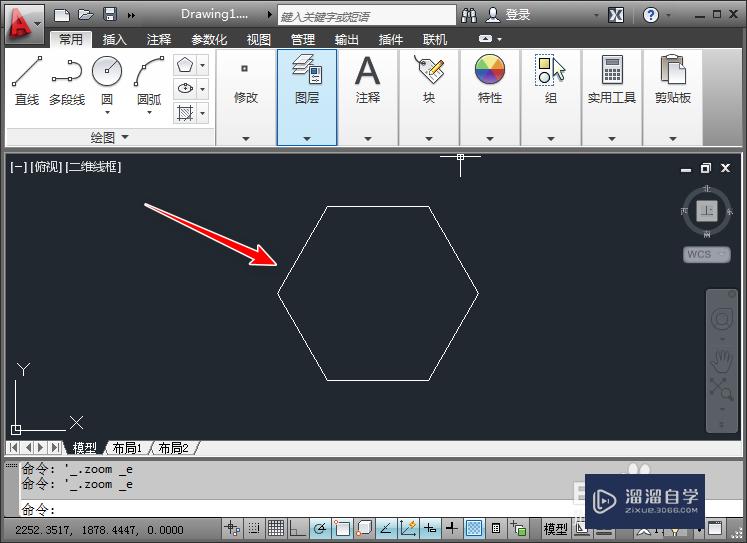Toggle ortho mode in status bar

[x=298, y=528]
